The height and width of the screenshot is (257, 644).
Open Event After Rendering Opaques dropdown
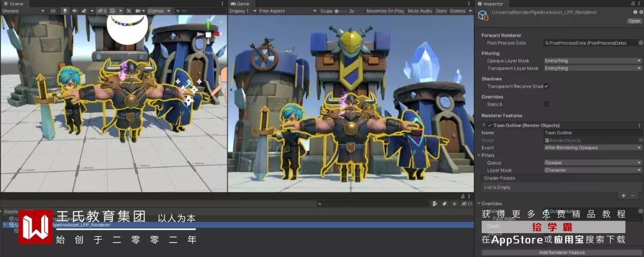593,147
